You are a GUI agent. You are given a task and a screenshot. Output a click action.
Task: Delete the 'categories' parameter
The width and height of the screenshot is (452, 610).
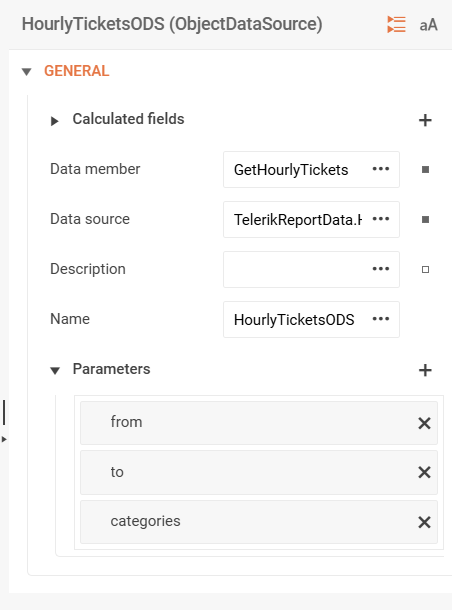(424, 522)
